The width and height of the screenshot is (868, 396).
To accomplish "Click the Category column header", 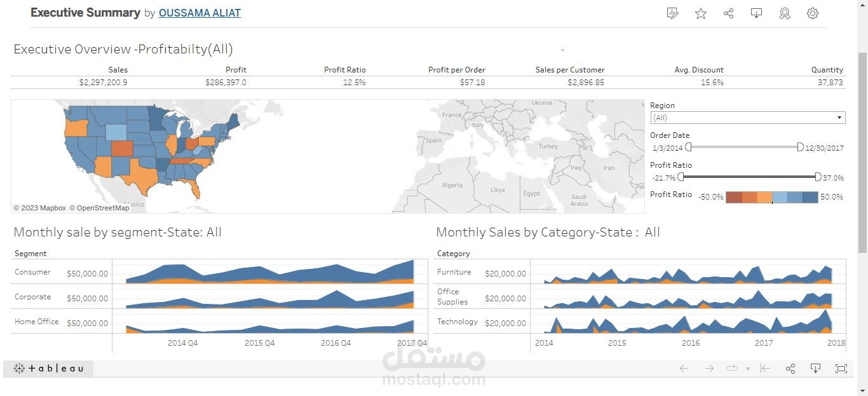I will [453, 254].
